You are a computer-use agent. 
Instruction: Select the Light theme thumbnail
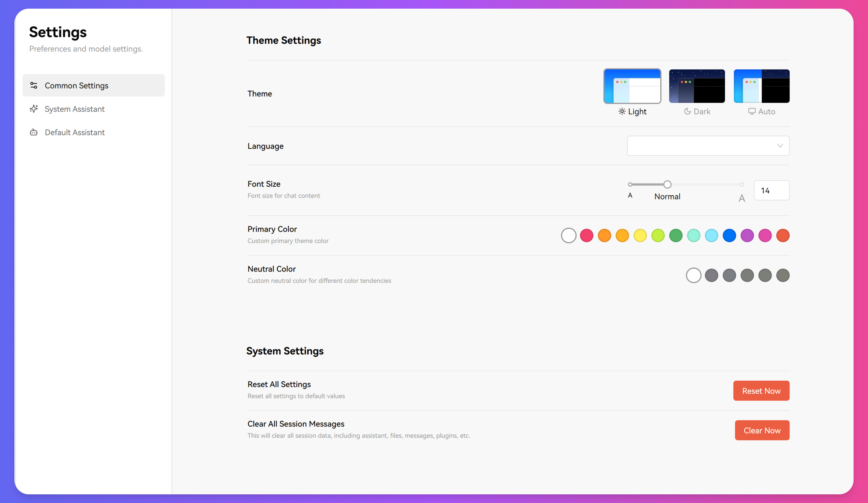pyautogui.click(x=632, y=86)
